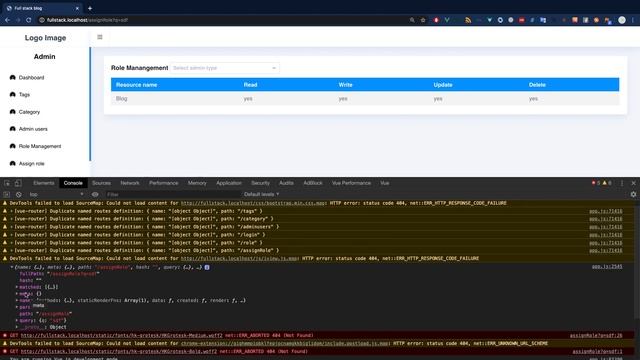Switch to the Sources tab

101,183
